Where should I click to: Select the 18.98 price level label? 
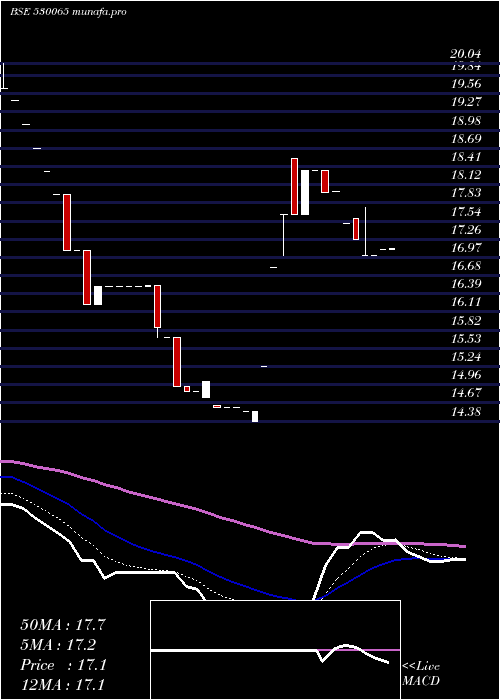point(466,121)
